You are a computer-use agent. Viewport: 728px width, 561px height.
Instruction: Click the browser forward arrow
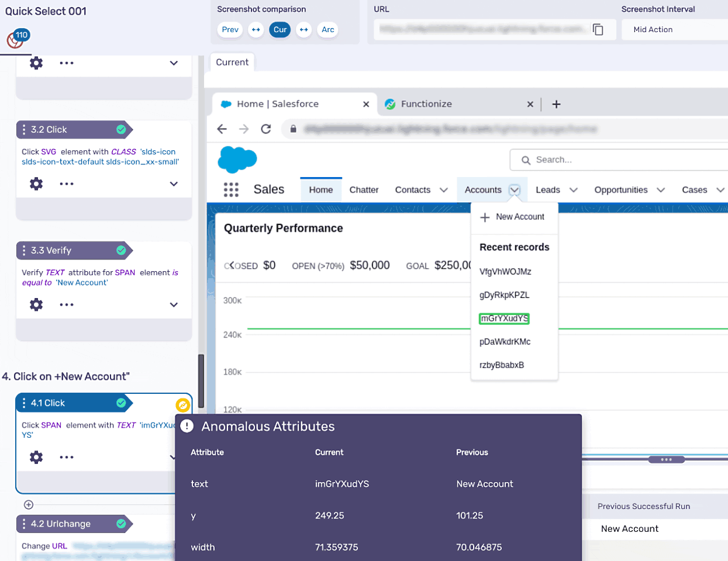click(x=244, y=129)
